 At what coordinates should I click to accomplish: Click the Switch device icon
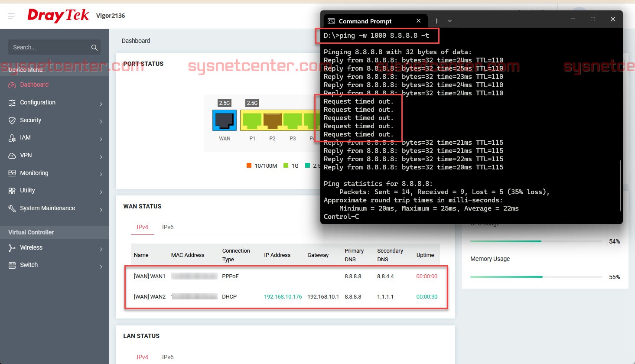click(x=12, y=265)
